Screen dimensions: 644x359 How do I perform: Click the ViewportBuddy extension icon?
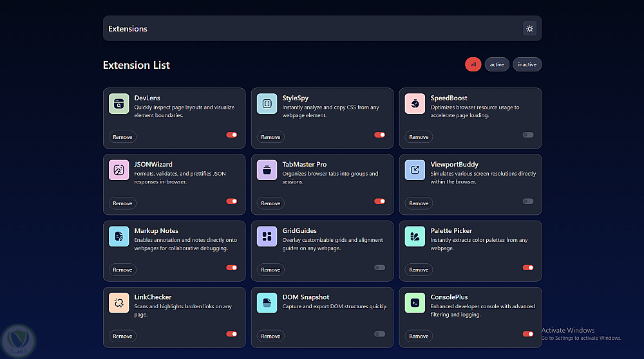[x=415, y=170]
